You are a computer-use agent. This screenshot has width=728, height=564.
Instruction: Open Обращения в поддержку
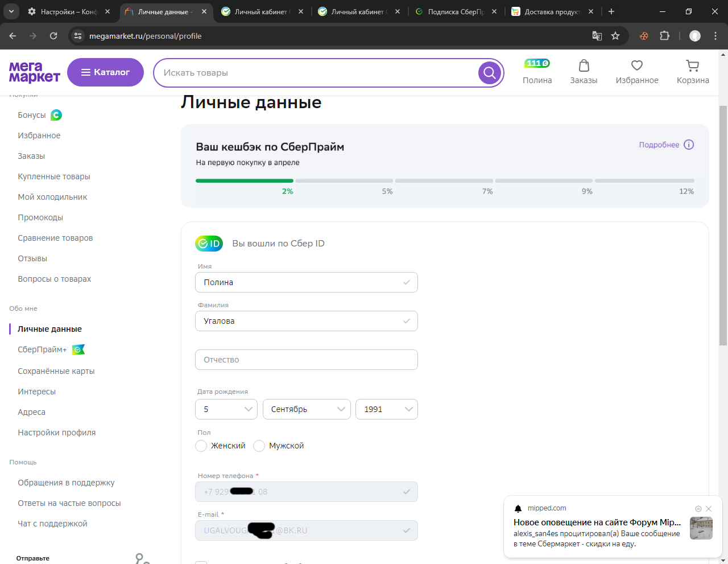66,483
